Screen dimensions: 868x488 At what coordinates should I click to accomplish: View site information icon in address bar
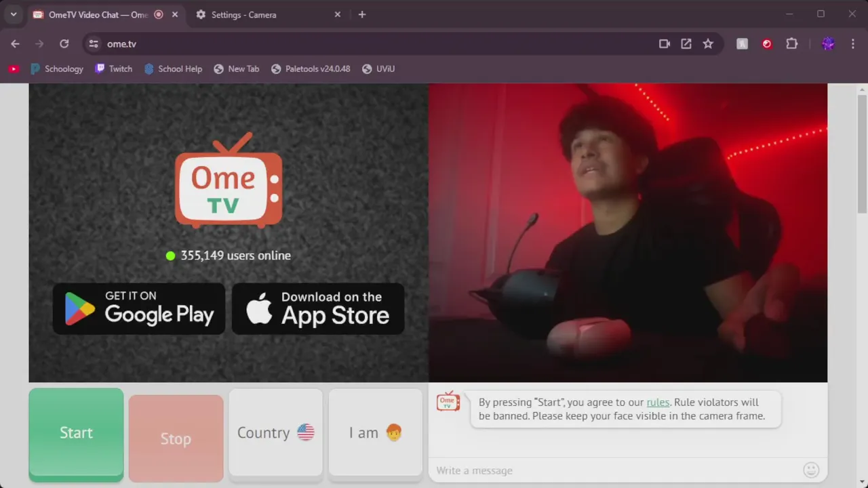point(94,43)
